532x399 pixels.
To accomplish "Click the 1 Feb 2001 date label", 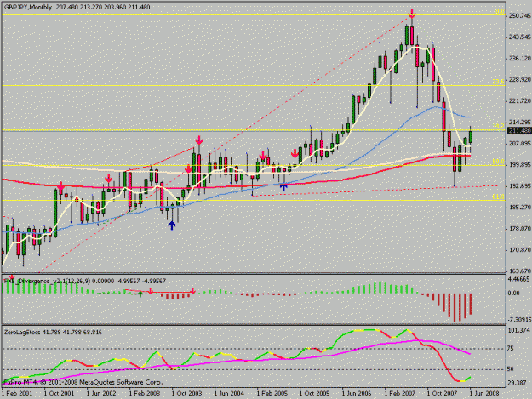I will [17, 393].
